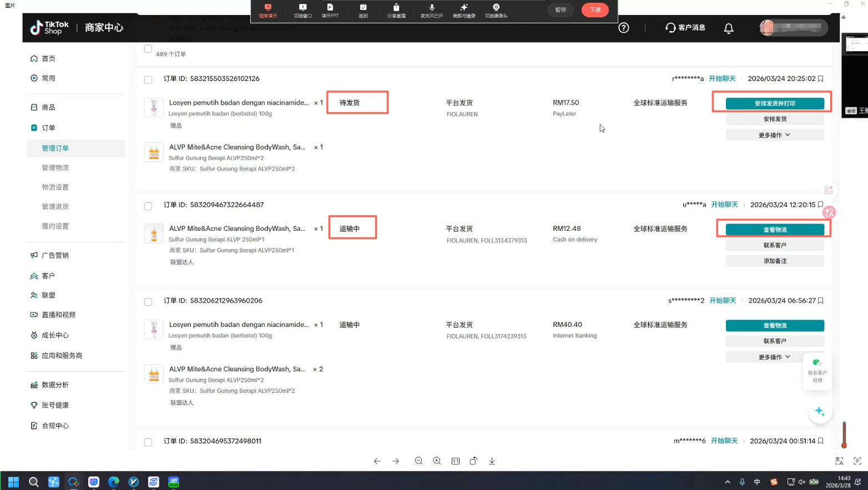868x490 pixels.
Task: Open the help question mark icon
Action: 624,28
